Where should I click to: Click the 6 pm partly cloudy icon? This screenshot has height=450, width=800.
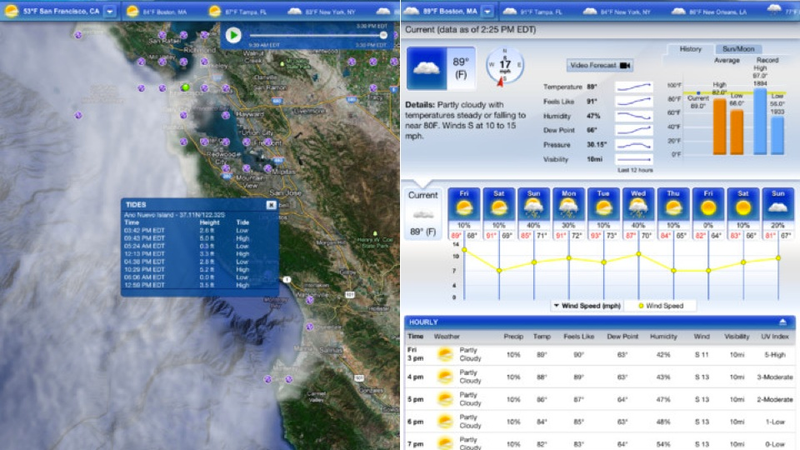coord(445,421)
